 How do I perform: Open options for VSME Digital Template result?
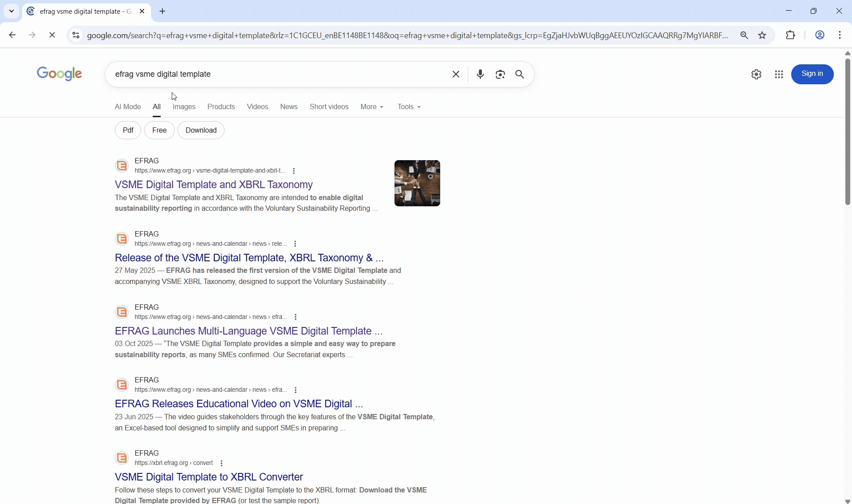[x=294, y=171]
